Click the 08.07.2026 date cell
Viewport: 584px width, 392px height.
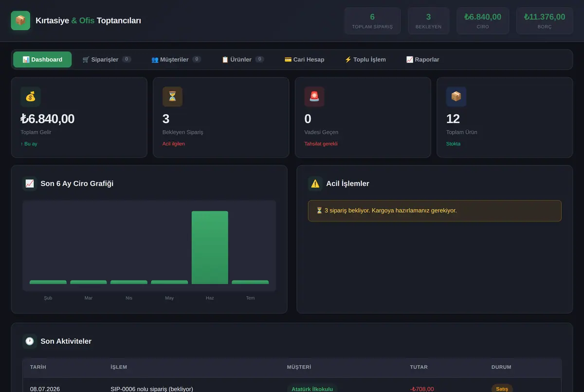pyautogui.click(x=45, y=389)
